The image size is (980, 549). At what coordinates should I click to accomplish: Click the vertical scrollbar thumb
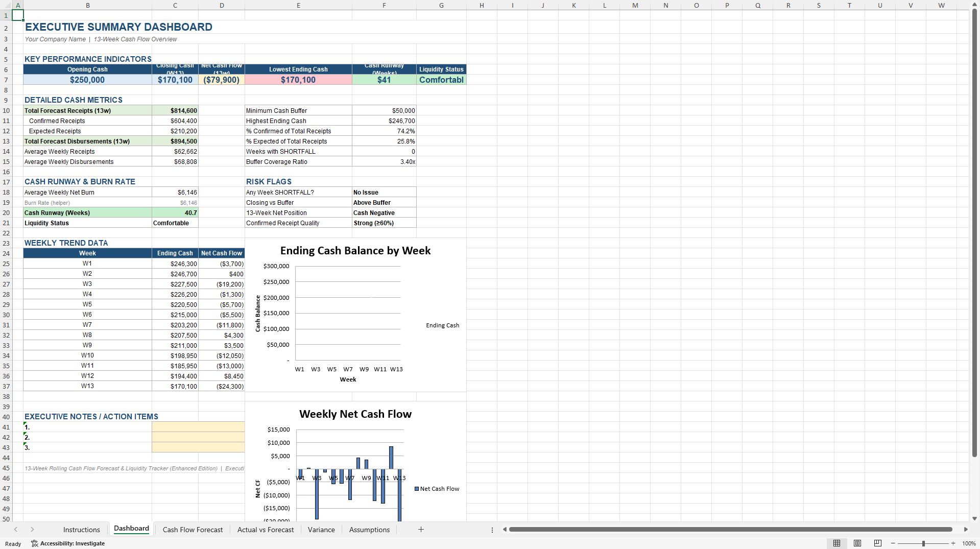point(974,232)
